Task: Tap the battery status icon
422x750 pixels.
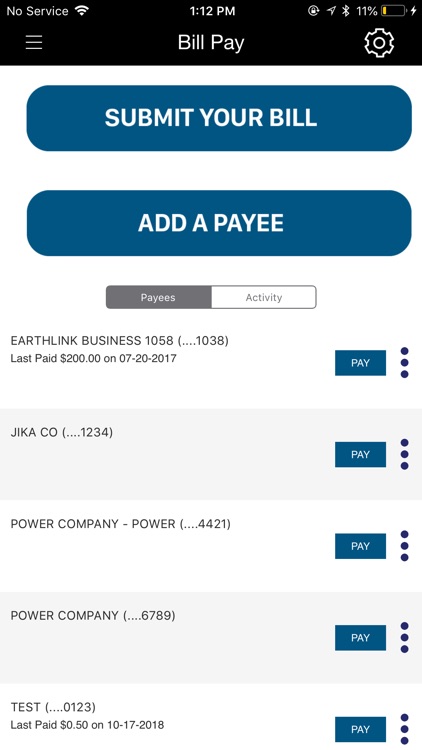Action: (x=394, y=11)
